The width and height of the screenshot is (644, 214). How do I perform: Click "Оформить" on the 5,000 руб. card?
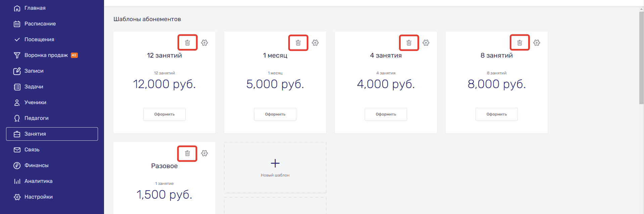(275, 114)
